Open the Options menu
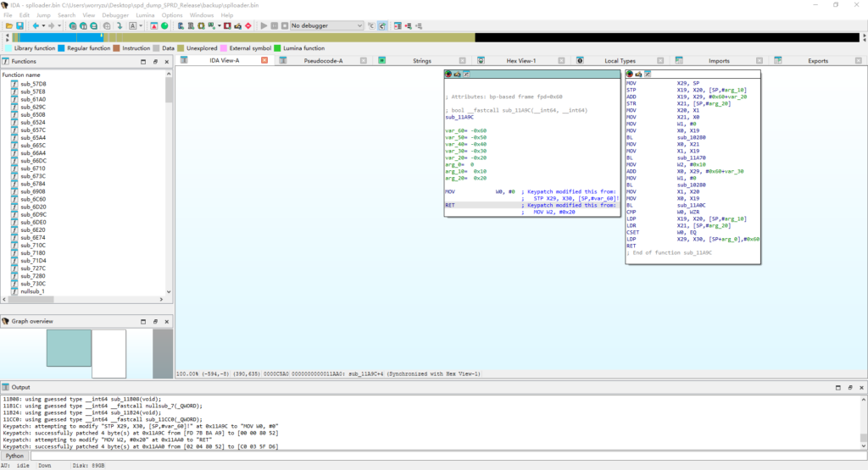This screenshot has width=868, height=470. click(x=172, y=15)
